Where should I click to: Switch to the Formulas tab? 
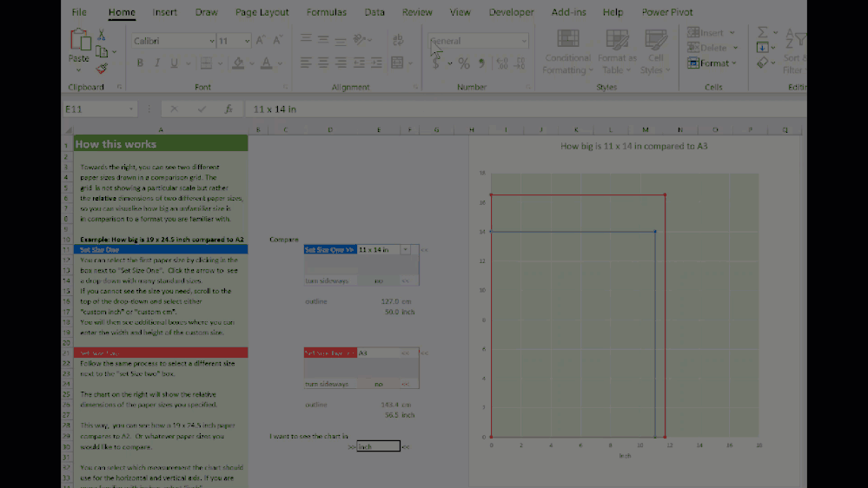pos(326,12)
